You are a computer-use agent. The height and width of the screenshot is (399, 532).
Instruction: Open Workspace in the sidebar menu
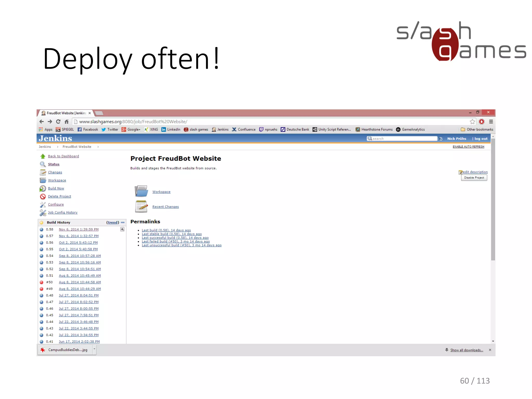57,180
